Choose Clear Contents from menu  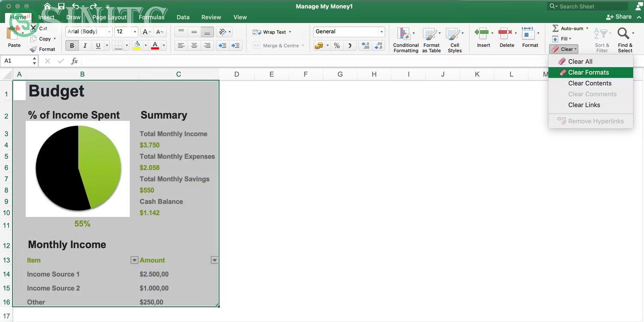(591, 83)
